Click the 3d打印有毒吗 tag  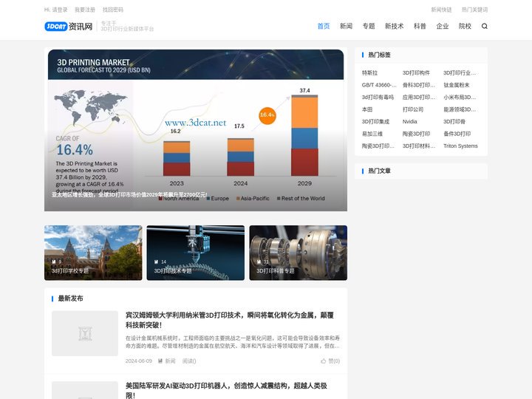[378, 98]
